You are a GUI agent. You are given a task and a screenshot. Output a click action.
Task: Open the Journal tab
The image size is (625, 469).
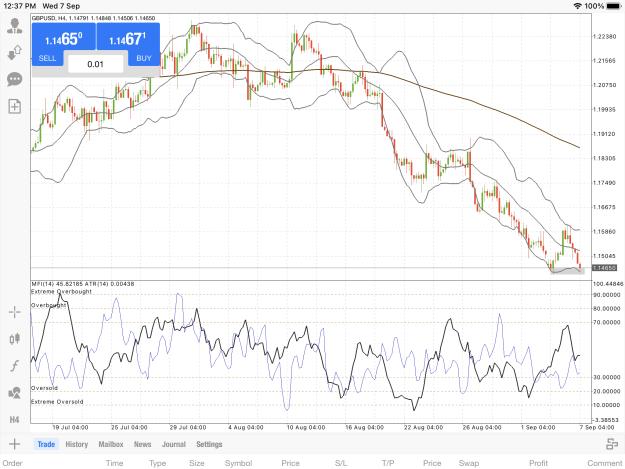174,444
